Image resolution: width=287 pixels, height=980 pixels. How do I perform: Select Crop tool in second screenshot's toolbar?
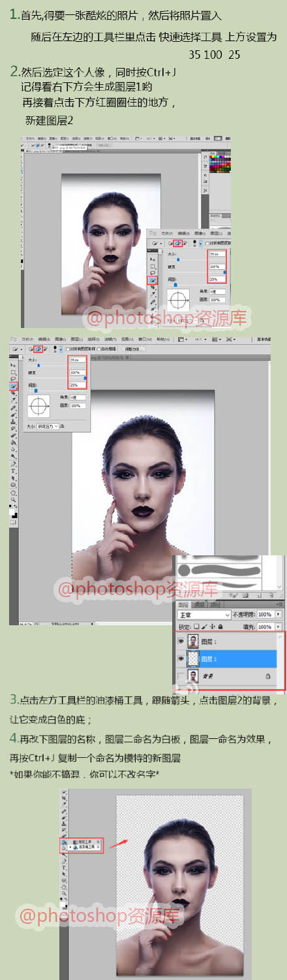[x=13, y=393]
